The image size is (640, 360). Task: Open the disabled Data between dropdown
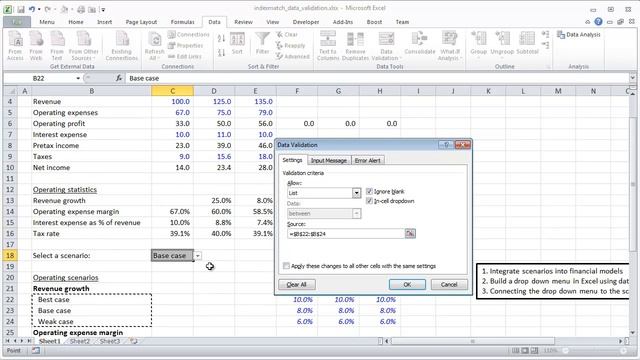[356, 213]
